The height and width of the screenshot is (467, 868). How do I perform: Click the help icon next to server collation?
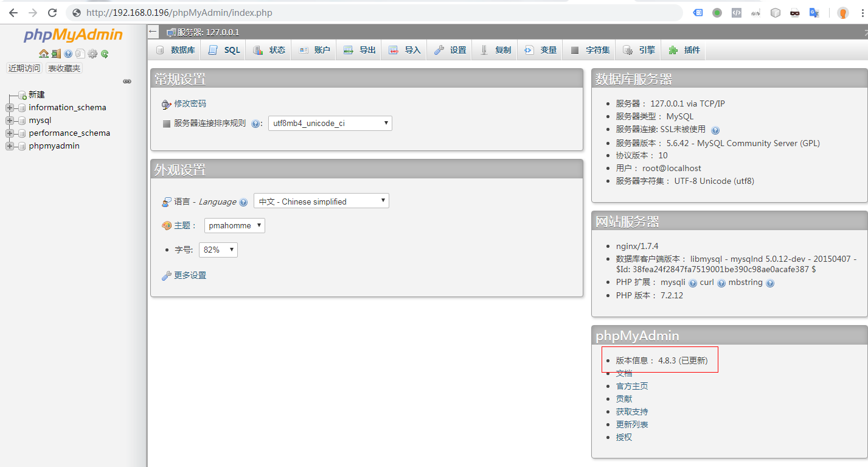255,124
